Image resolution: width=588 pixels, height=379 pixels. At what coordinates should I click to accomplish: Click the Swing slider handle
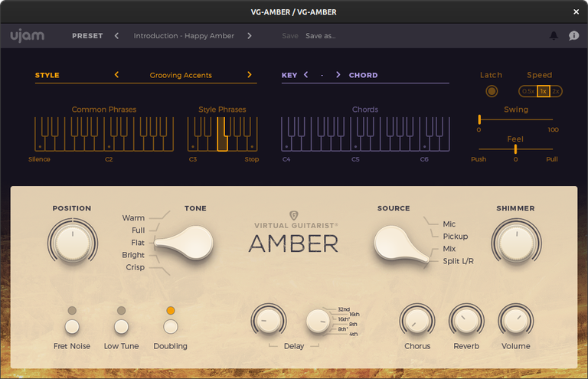(x=479, y=119)
